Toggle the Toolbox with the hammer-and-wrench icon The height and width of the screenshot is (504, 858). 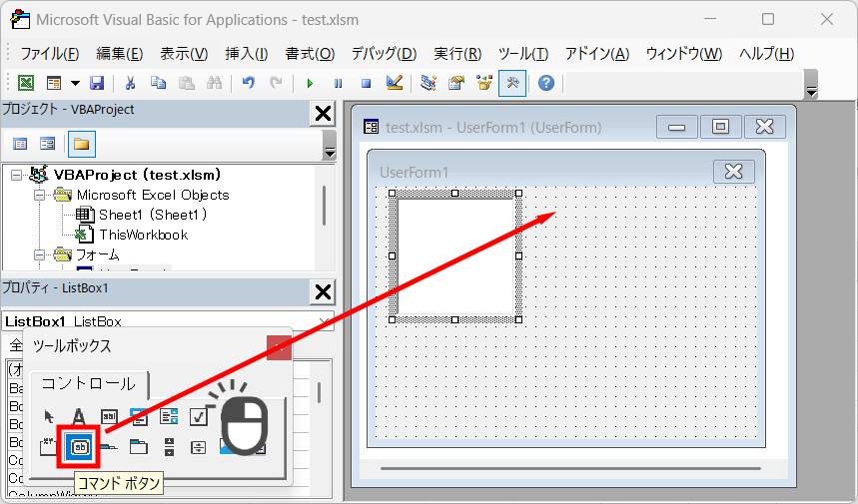pos(512,83)
